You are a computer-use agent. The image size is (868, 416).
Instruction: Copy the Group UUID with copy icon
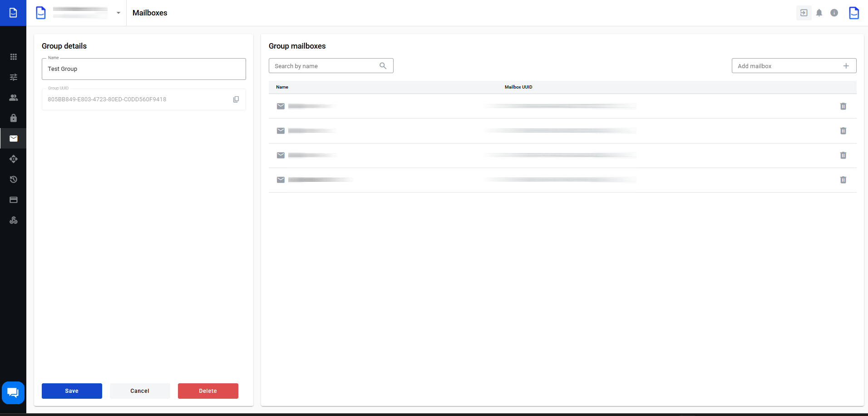236,99
